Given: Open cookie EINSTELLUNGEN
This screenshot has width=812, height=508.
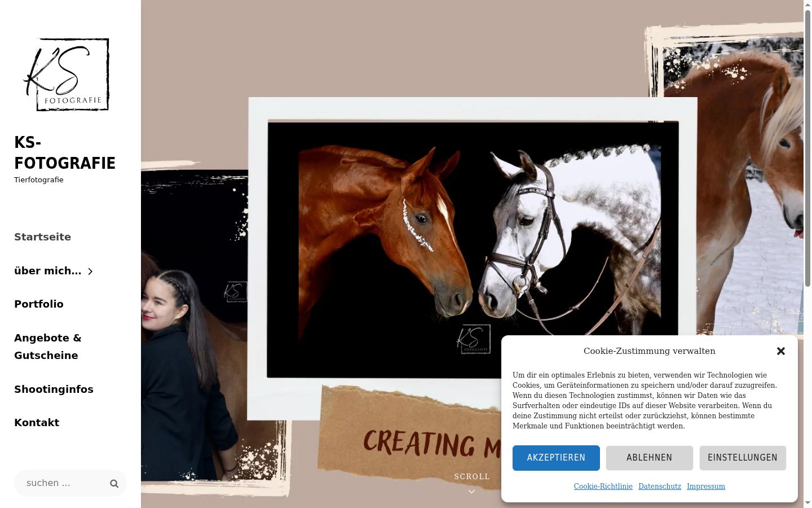Looking at the screenshot, I should (743, 458).
